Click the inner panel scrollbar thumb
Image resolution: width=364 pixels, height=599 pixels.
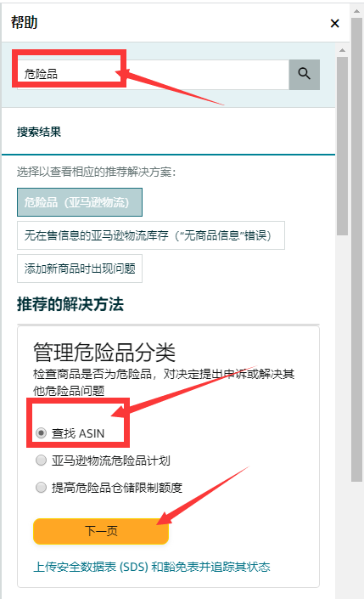point(342,146)
